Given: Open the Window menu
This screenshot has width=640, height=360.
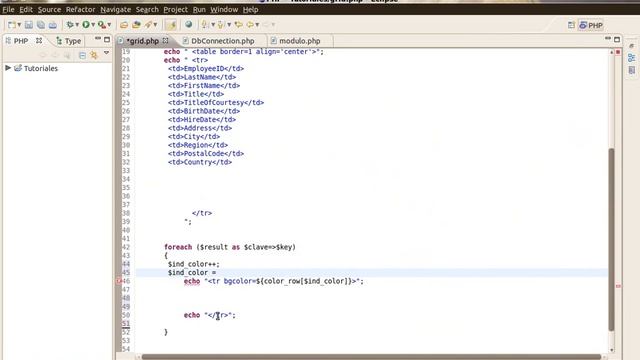Looking at the screenshot, I should [x=224, y=9].
